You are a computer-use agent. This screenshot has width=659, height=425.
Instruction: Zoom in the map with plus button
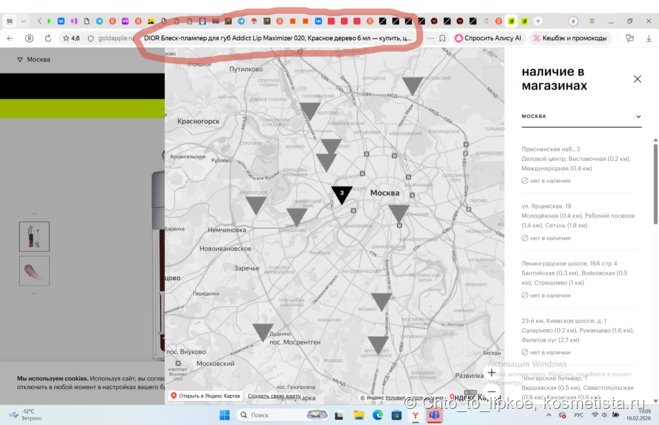(491, 373)
